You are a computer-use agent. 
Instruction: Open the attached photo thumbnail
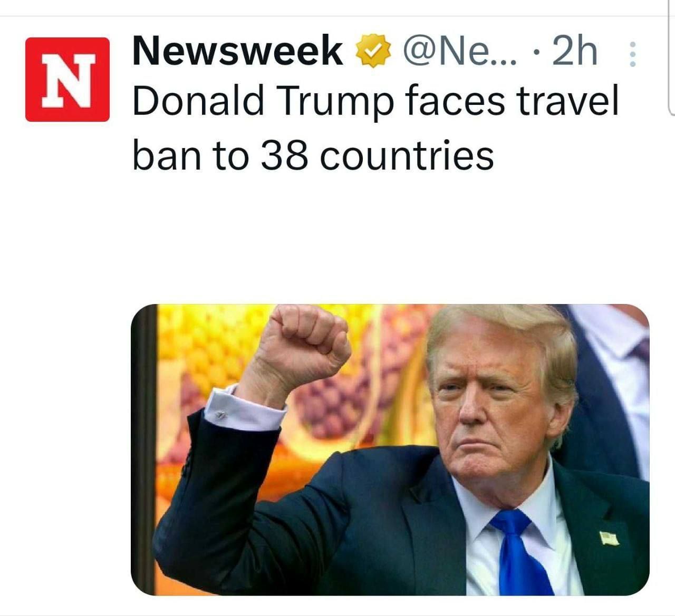390,449
